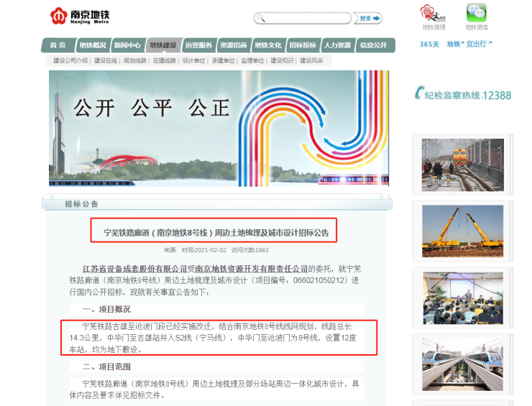This screenshot has width=532, height=406.
Task: Select the 招标投标 navigation tab
Action: 303,45
